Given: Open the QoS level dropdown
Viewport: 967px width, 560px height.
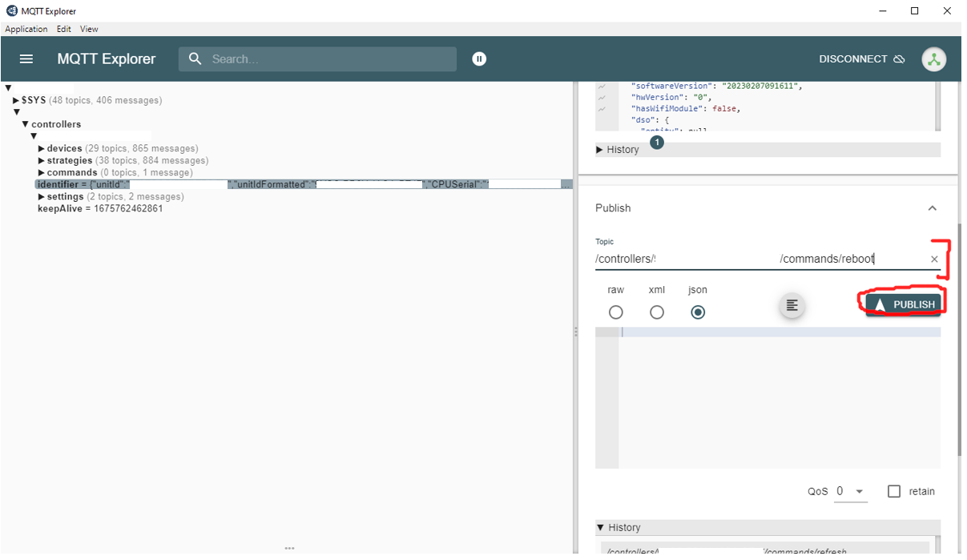Looking at the screenshot, I should [x=851, y=491].
